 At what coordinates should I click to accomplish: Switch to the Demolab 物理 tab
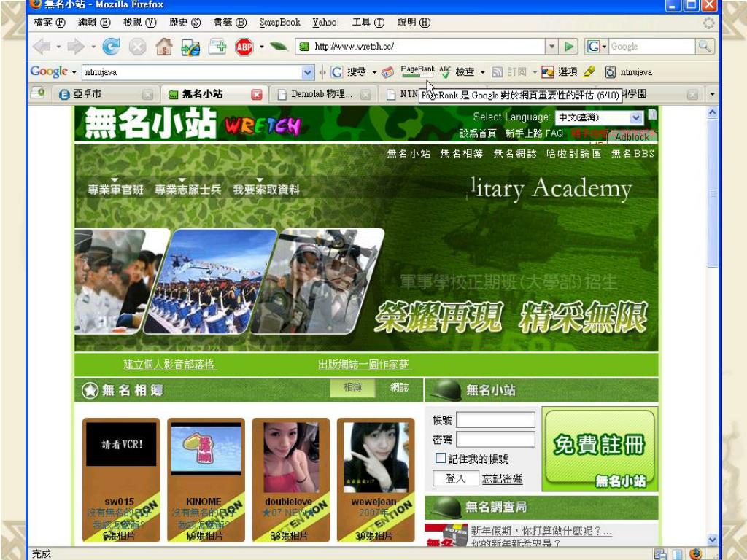pyautogui.click(x=324, y=94)
